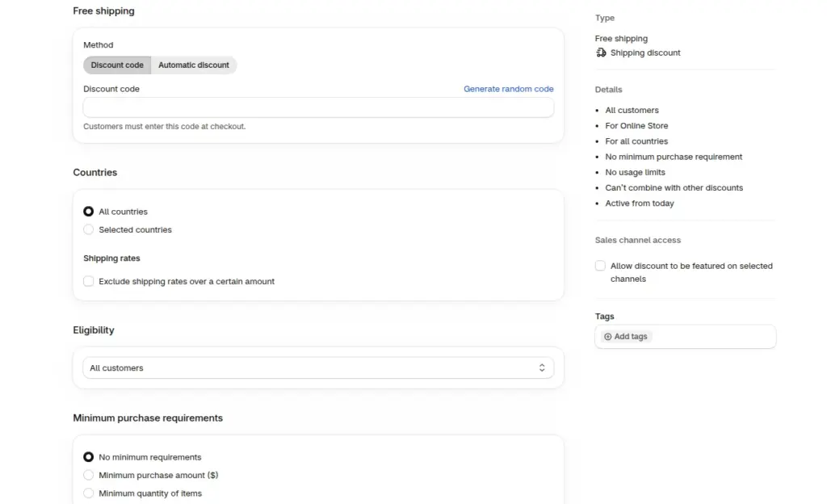Click the plus icon in Add tags
Screen dimensions: 827x504
[607, 337]
